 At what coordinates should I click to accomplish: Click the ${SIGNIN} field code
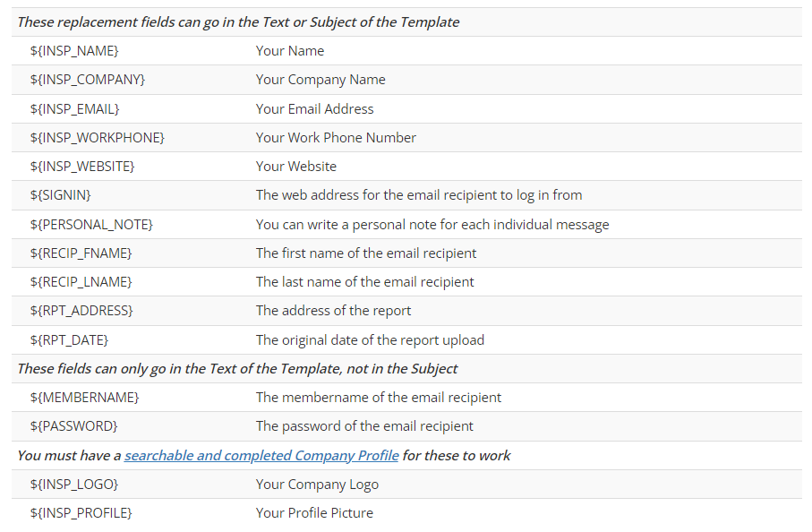click(61, 194)
